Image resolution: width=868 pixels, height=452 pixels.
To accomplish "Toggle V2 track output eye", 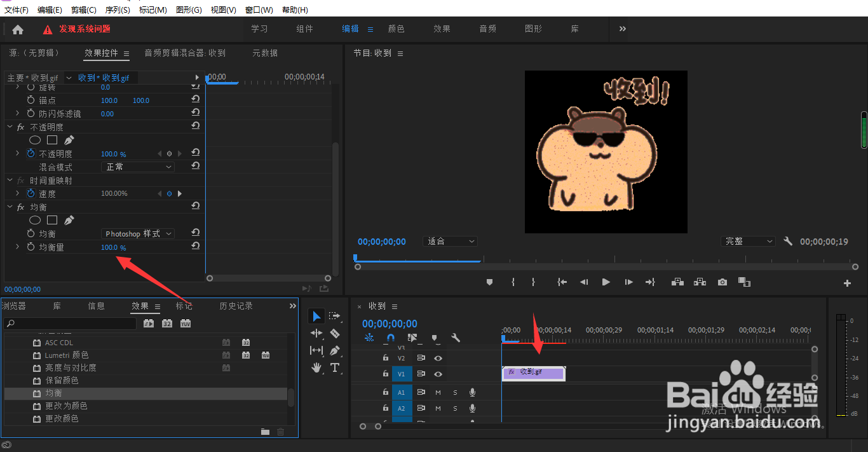I will click(x=438, y=358).
